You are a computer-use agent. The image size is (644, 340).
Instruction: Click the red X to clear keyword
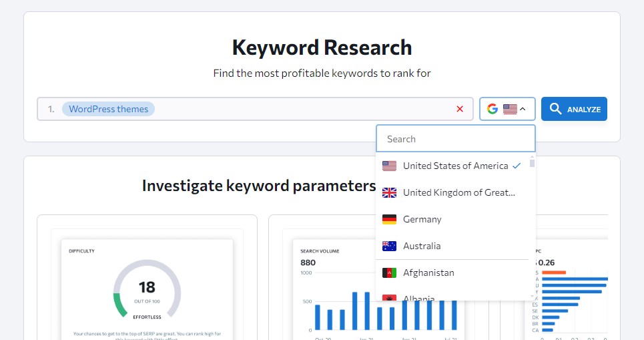460,109
